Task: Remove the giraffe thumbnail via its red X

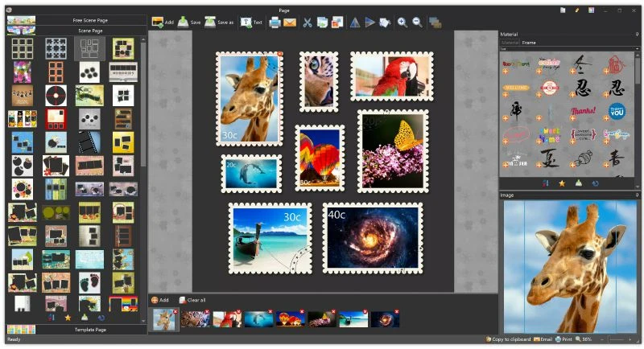Action: pyautogui.click(x=175, y=310)
